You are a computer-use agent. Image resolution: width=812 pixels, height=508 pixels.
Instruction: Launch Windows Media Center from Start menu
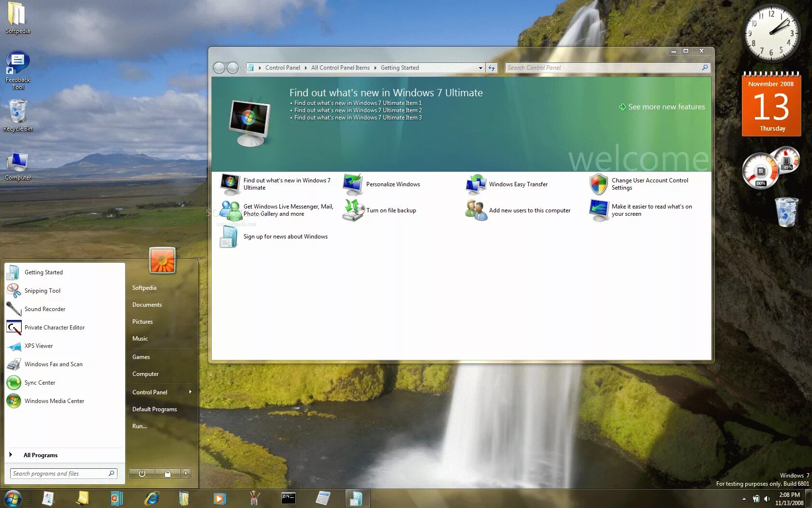coord(64,401)
